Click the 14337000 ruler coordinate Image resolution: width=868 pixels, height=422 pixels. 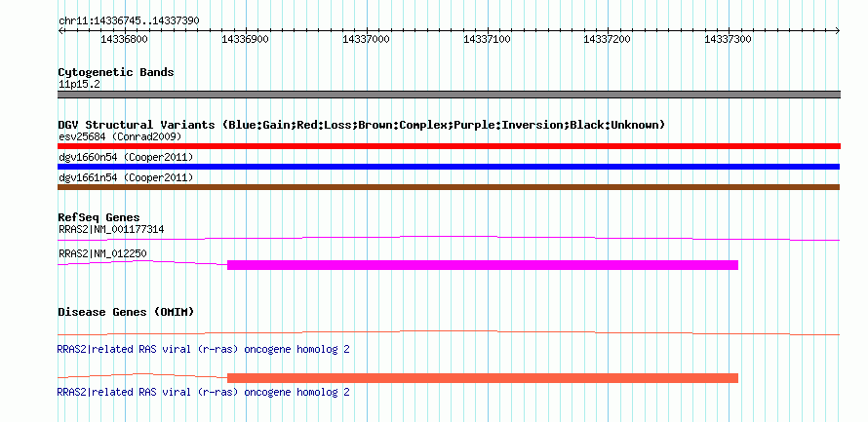(366, 40)
